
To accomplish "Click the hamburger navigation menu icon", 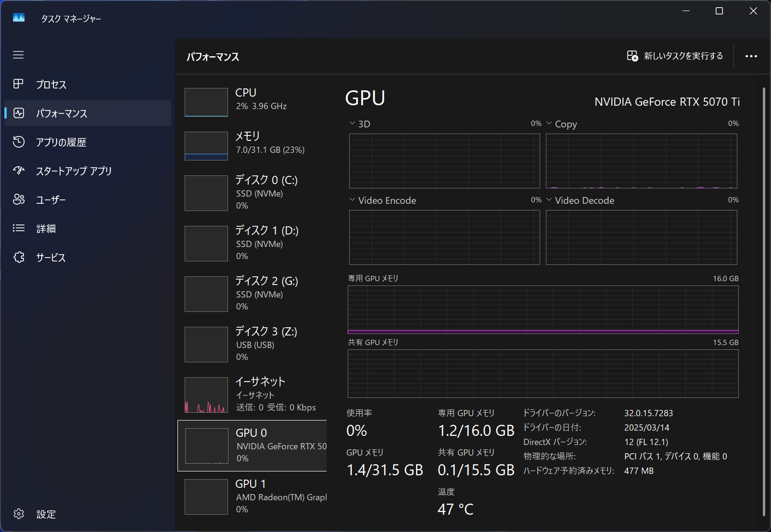I will 18,55.
